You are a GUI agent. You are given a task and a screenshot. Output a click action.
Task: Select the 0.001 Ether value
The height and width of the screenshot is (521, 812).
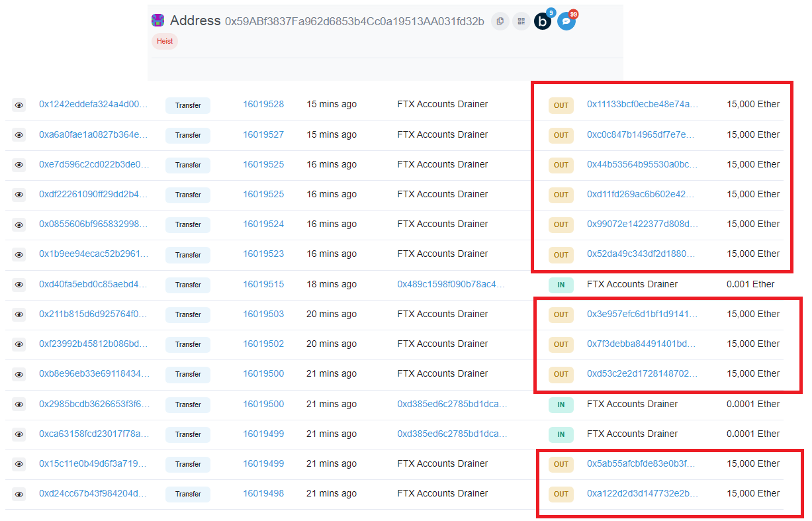tap(750, 284)
